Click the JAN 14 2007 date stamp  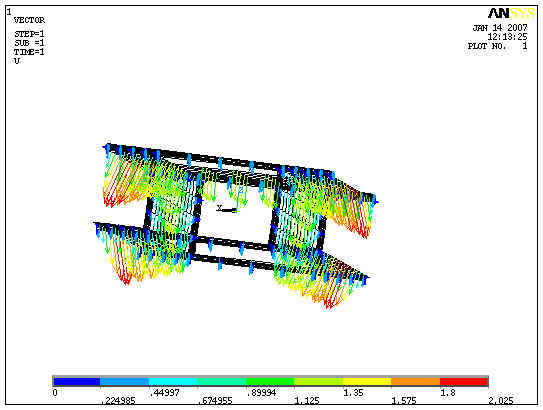point(500,28)
